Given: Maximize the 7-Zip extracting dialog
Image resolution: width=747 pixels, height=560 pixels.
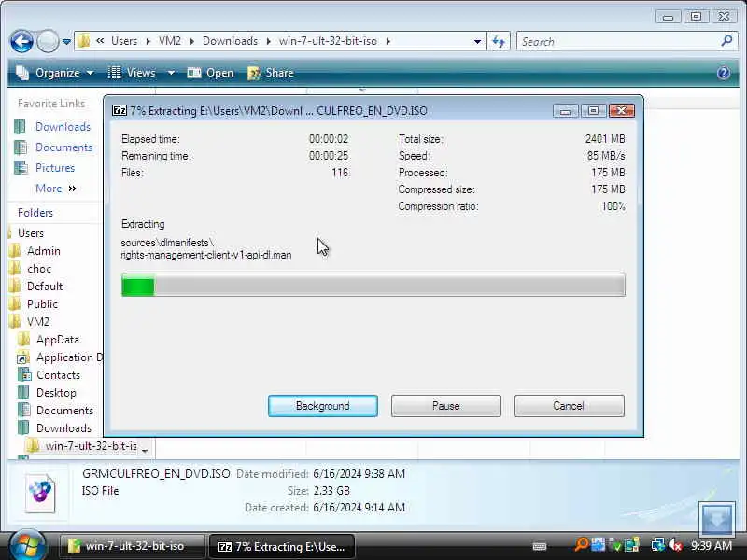Looking at the screenshot, I should tap(593, 111).
